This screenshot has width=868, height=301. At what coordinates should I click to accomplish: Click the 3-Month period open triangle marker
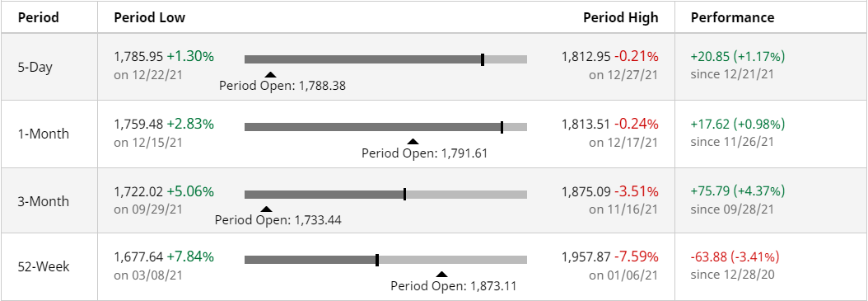pos(266,209)
